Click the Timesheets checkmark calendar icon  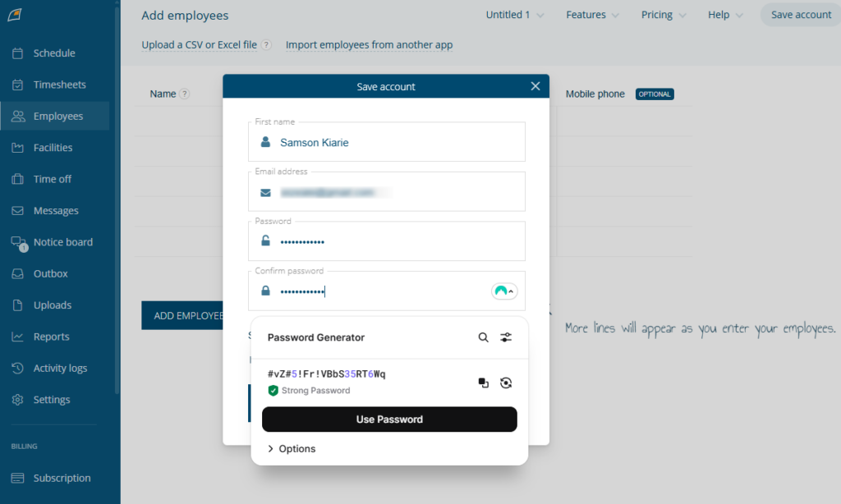tap(18, 85)
